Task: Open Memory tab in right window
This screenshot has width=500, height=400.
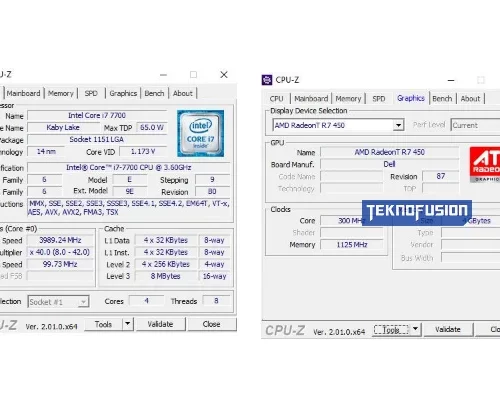Action: [x=348, y=99]
